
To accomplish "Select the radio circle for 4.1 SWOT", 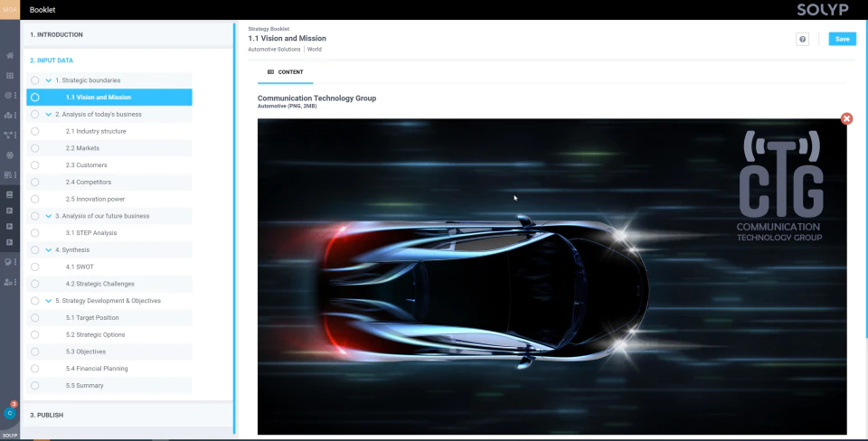I will [x=35, y=267].
